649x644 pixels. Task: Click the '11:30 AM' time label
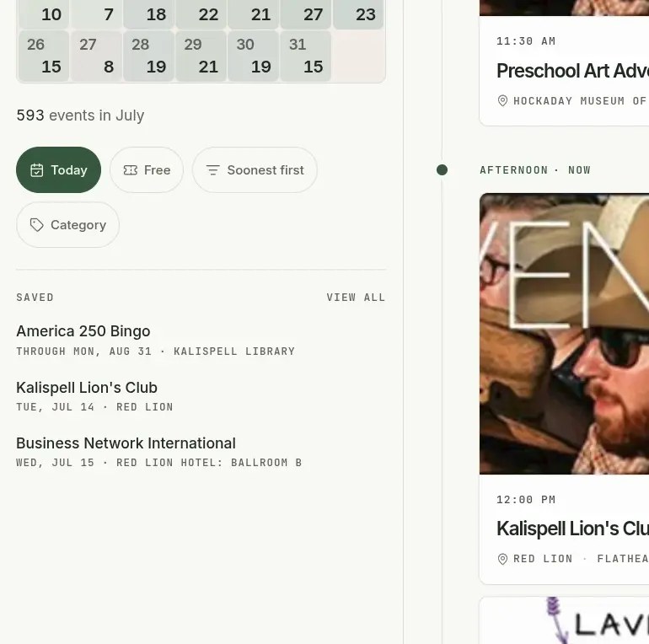click(526, 41)
